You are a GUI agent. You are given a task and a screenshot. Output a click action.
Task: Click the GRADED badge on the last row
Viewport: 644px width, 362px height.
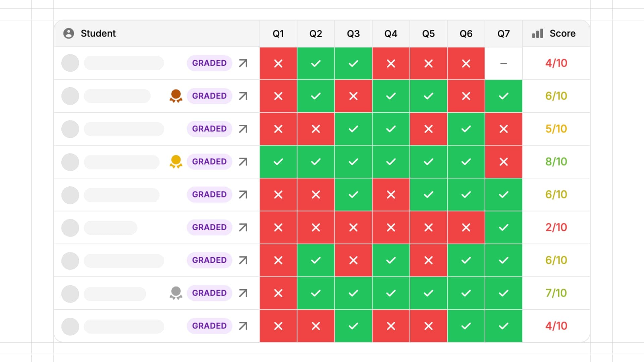[x=209, y=325]
